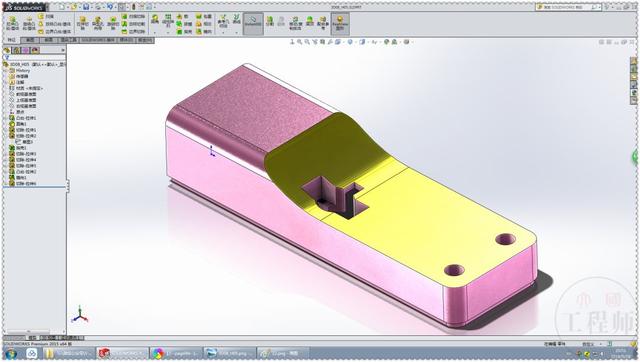Screen dimensions: 640x362
Task: Switch to the DisplayManager tab
Action: click(x=36, y=51)
